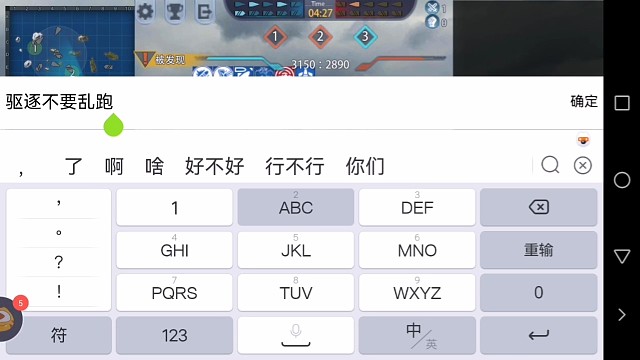Screen dimensions: 640x360
Task: Tap the ABC key
Action: coord(296,207)
